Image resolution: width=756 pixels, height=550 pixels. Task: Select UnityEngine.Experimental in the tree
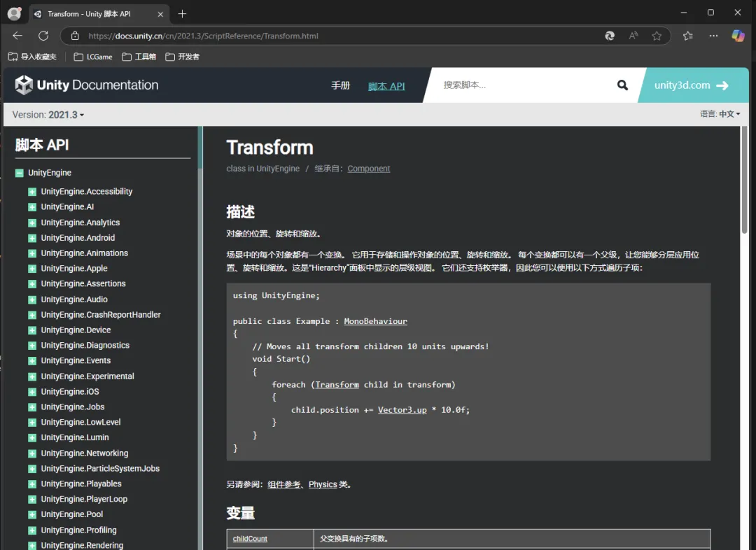click(x=87, y=376)
